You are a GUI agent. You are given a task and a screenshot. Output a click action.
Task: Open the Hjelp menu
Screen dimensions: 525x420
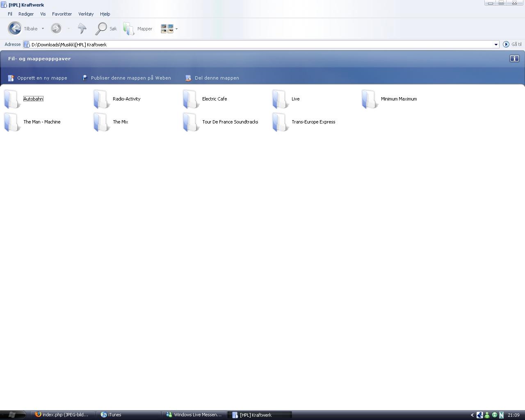105,14
